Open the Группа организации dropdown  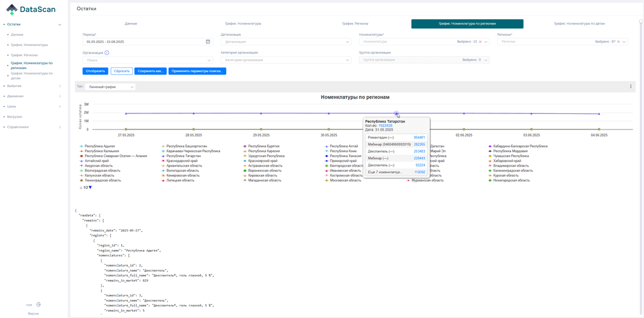pos(425,60)
